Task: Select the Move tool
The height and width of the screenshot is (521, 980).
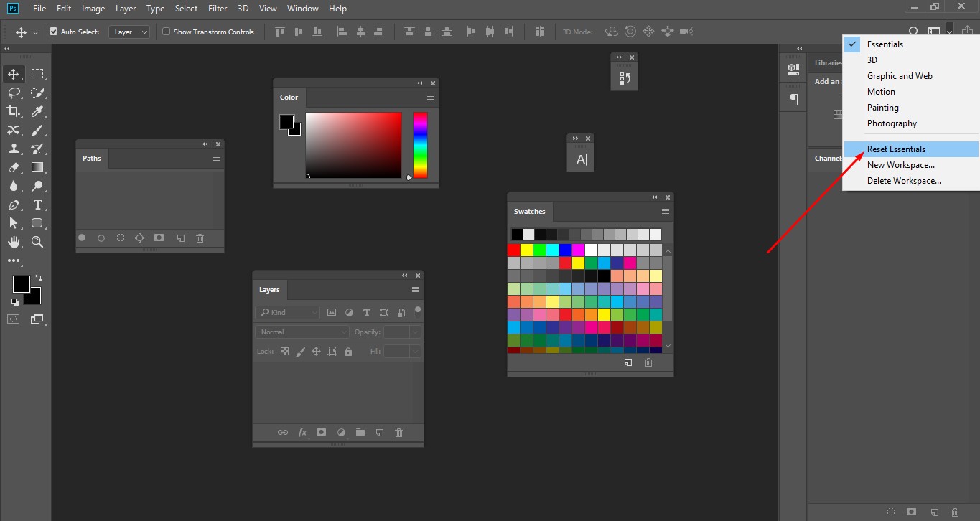Action: click(13, 73)
